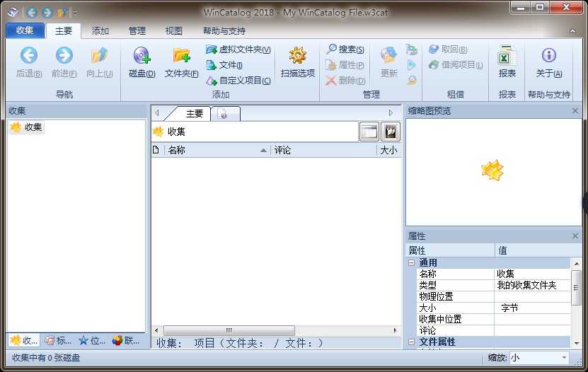
Task: Sort by the 评论 column header
Action: (x=323, y=150)
